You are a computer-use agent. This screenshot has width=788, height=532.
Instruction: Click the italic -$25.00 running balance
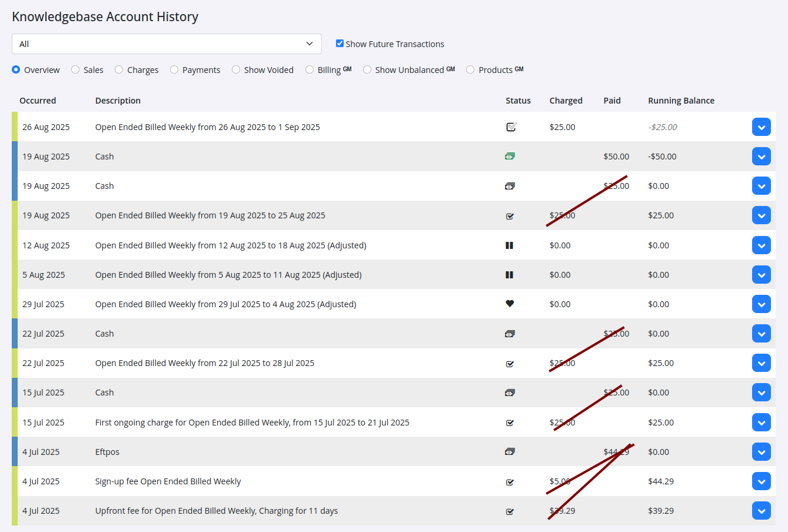[662, 127]
